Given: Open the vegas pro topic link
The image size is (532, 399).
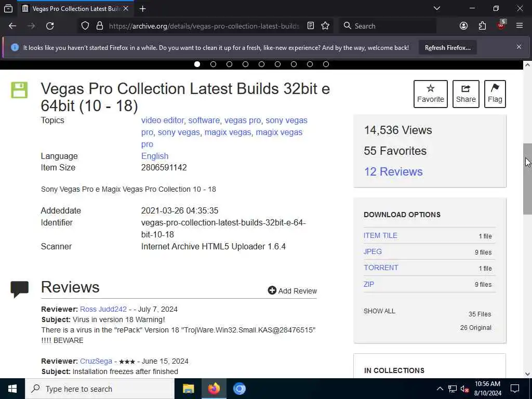Looking at the screenshot, I should pos(243,121).
